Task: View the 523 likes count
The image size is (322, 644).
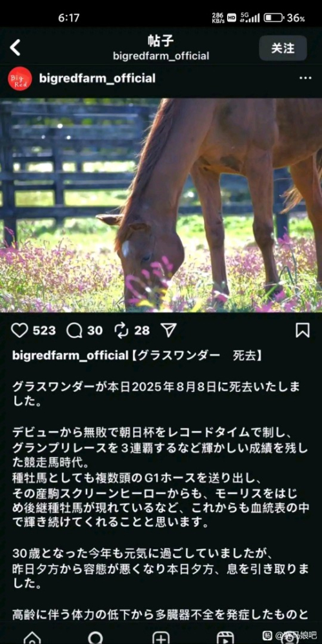Action: 44,331
